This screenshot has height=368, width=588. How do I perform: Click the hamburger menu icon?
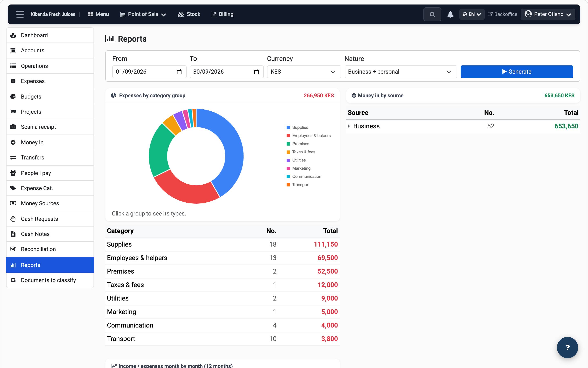[x=20, y=14]
